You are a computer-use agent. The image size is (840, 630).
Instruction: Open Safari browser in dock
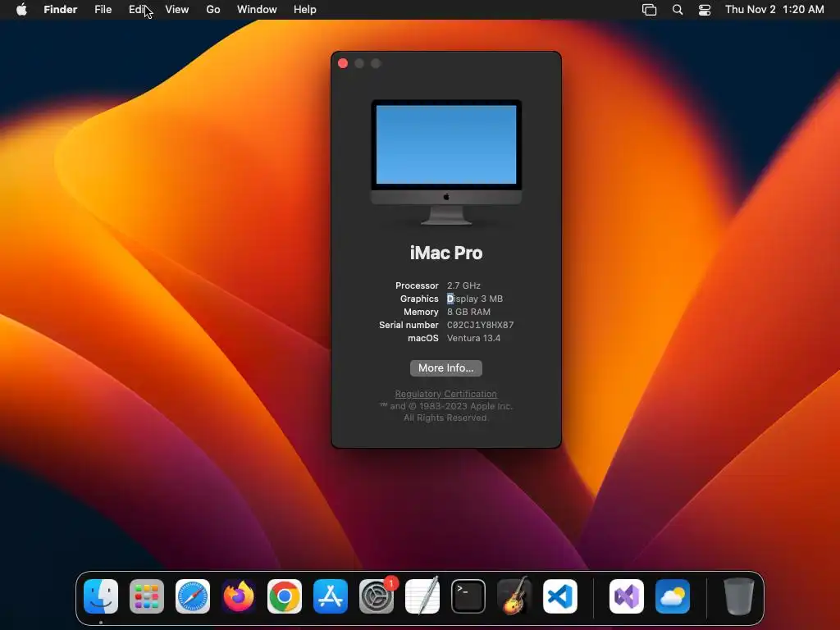click(x=193, y=596)
